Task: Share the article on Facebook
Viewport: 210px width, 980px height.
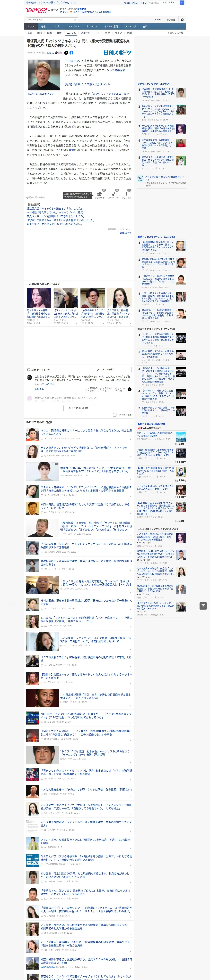Action: click(71, 53)
